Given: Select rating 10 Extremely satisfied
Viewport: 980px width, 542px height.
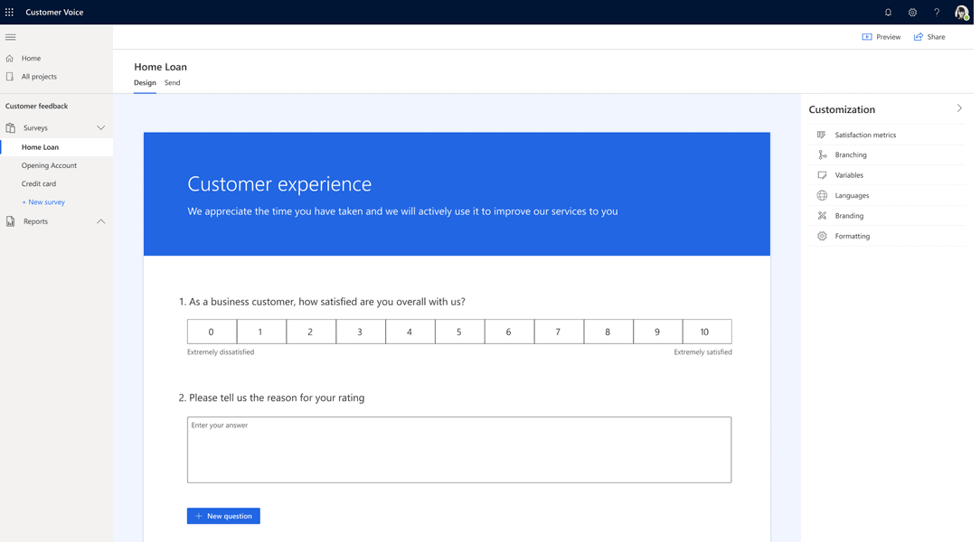Looking at the screenshot, I should click(706, 331).
